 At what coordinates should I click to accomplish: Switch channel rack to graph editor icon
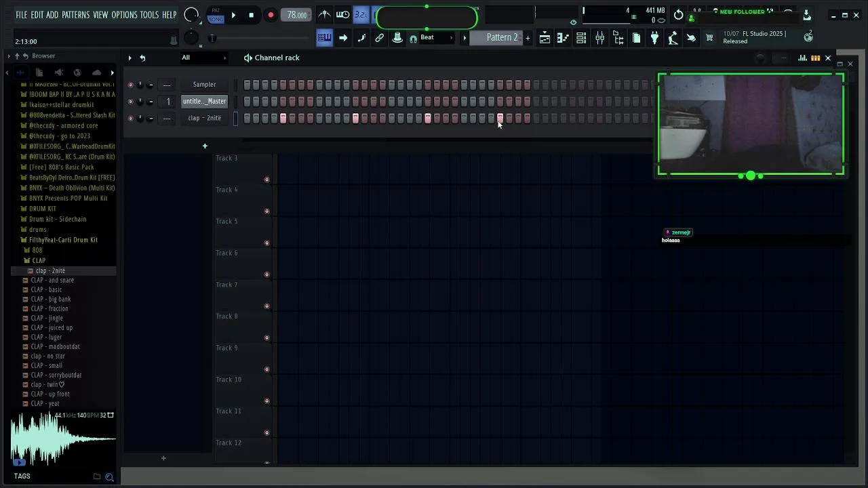(802, 58)
